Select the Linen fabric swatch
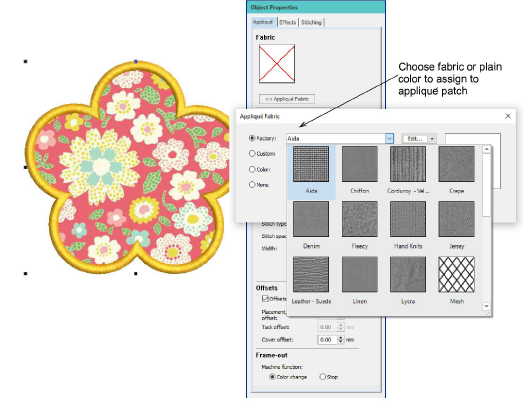The width and height of the screenshot is (524, 414). pyautogui.click(x=360, y=275)
